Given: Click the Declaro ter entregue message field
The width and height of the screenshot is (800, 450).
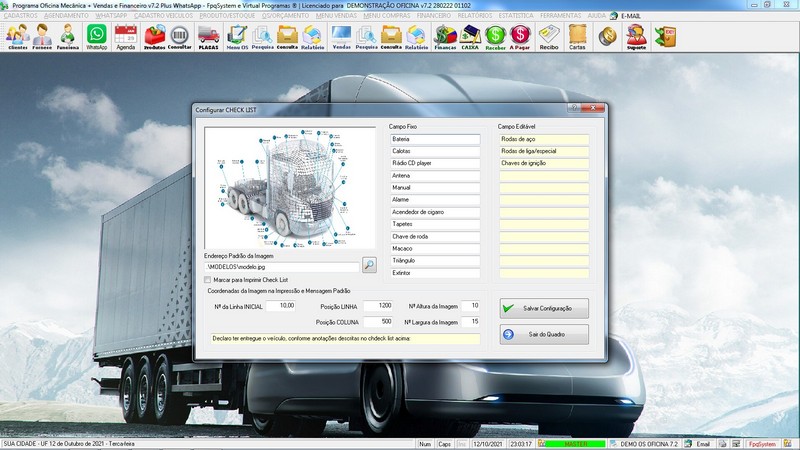Looking at the screenshot, I should click(345, 338).
